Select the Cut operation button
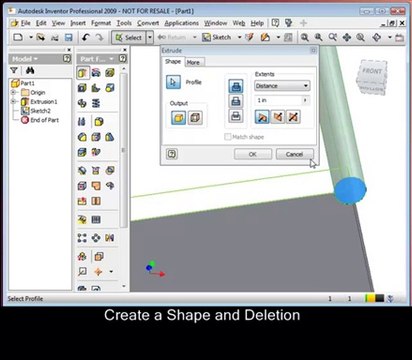The height and width of the screenshot is (360, 412). click(236, 101)
